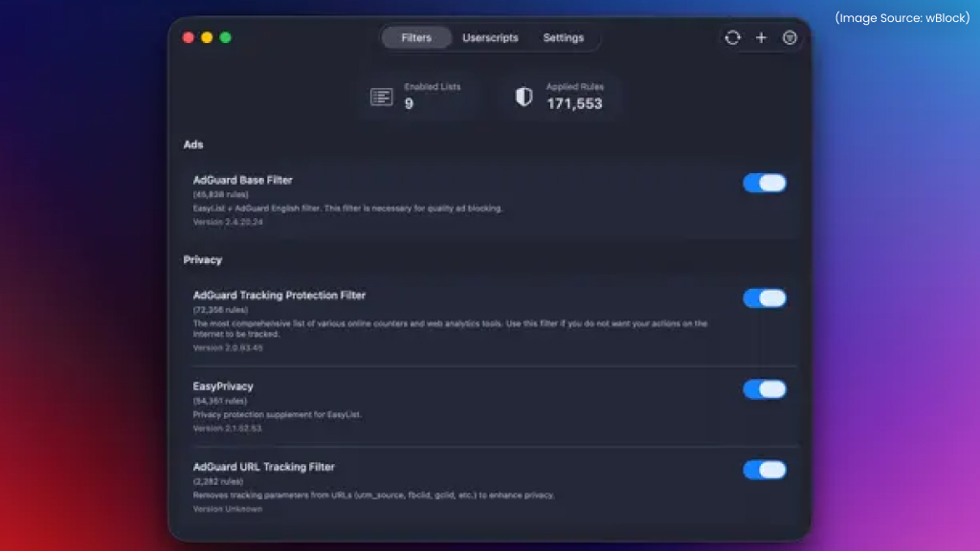This screenshot has height=551, width=980.
Task: Click the refresh/update filters icon
Action: [x=732, y=37]
